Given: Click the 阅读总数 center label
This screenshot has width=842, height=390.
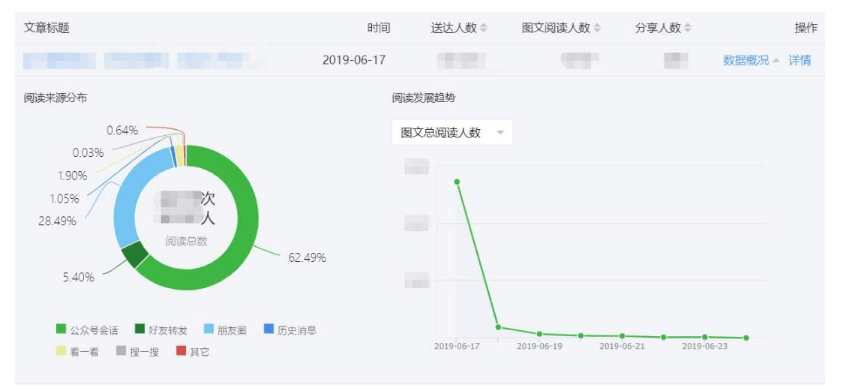Looking at the screenshot, I should coord(186,242).
